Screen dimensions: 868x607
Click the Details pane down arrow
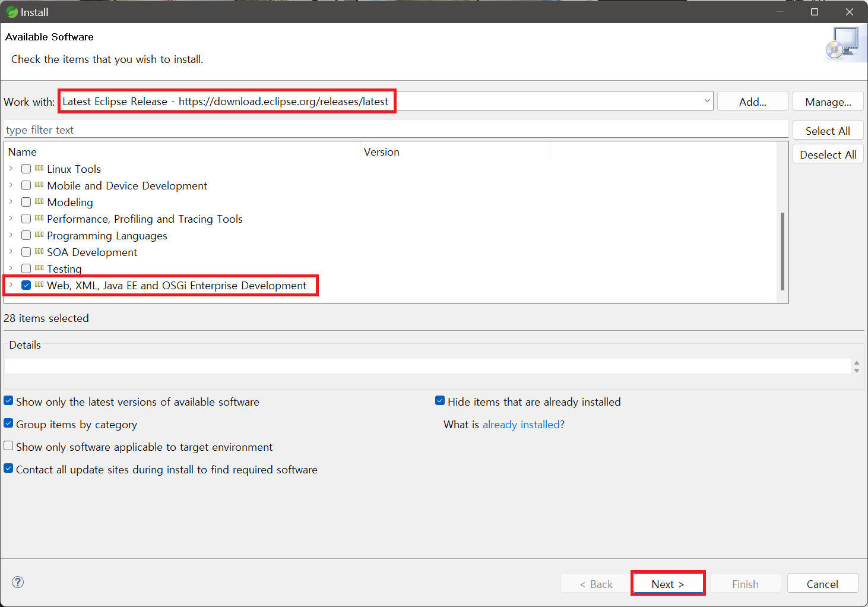857,370
